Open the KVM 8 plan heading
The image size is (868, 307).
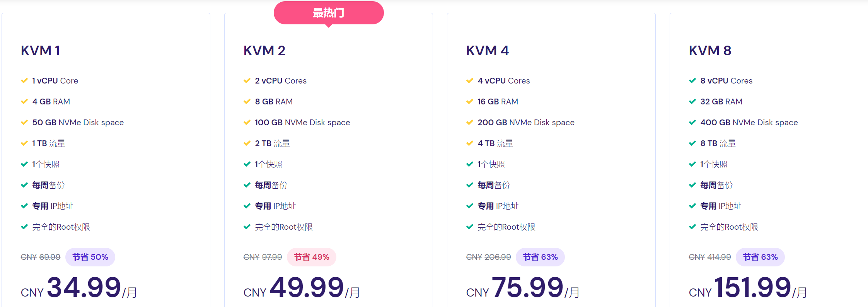point(710,51)
